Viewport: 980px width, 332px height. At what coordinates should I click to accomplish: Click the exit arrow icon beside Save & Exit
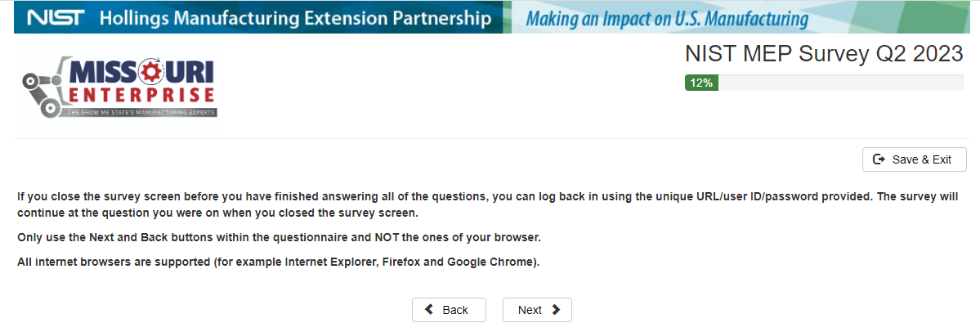point(879,159)
